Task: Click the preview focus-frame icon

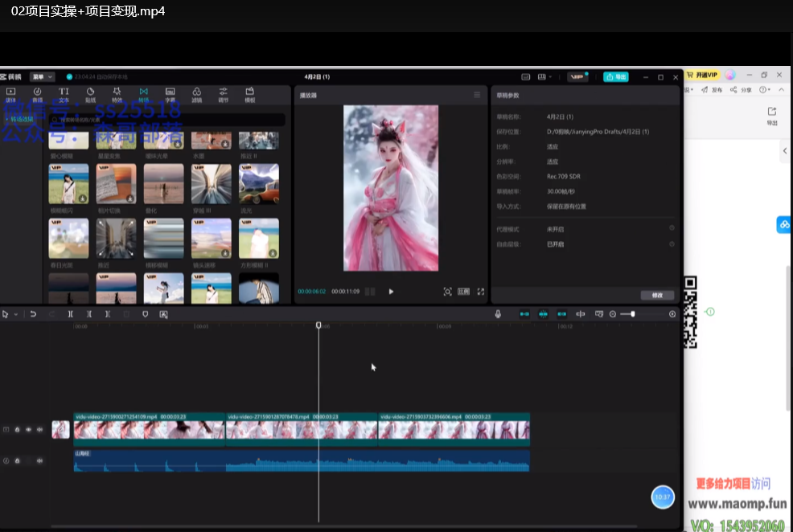Action: coord(448,292)
